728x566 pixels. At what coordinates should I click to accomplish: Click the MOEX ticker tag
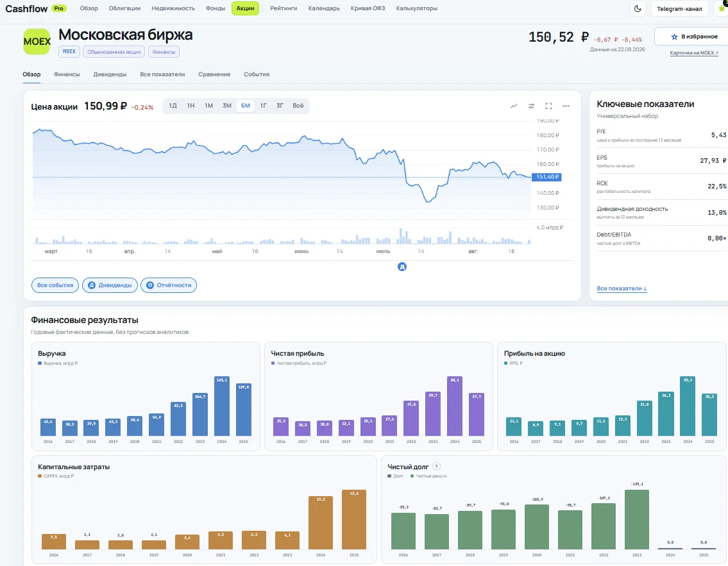pyautogui.click(x=69, y=51)
